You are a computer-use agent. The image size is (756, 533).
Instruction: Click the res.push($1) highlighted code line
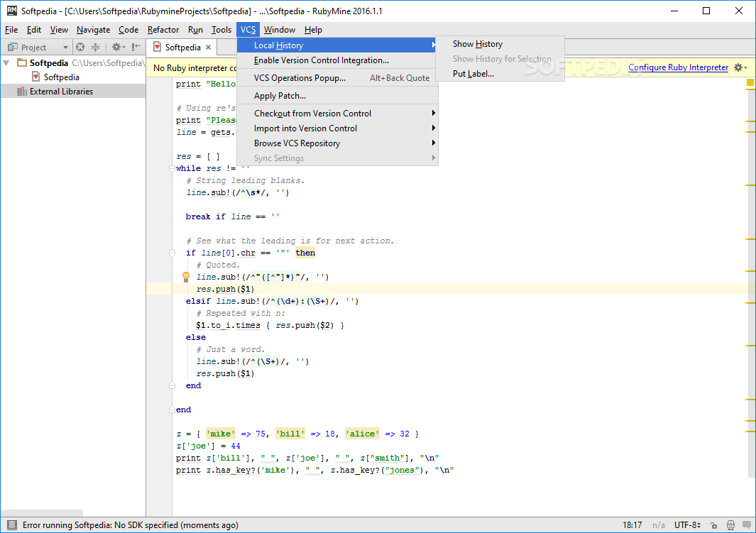pyautogui.click(x=225, y=289)
